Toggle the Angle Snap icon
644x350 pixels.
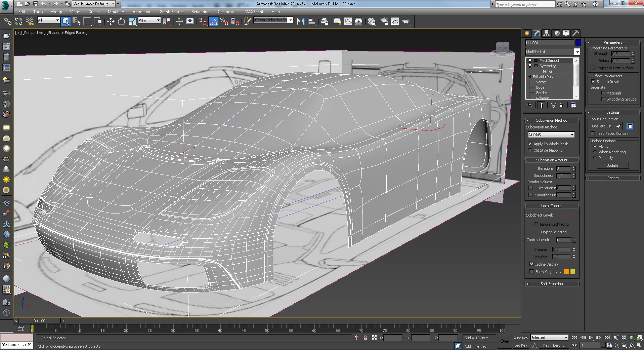[214, 22]
